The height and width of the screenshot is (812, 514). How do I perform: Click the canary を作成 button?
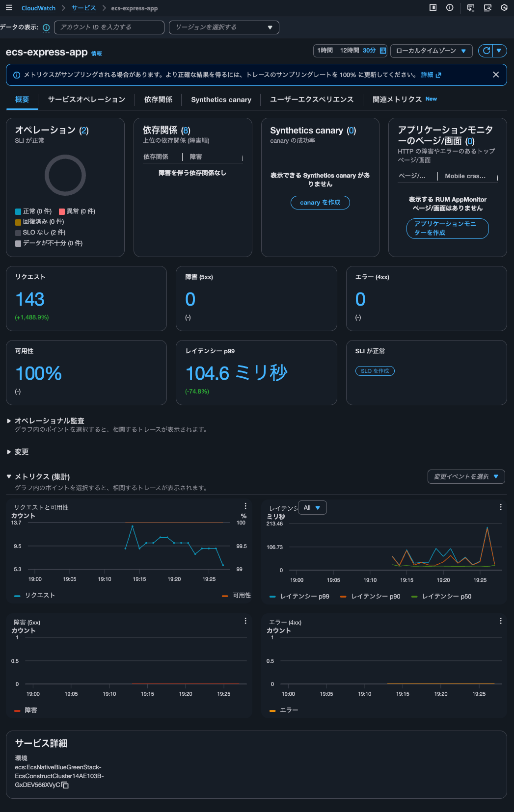click(320, 203)
